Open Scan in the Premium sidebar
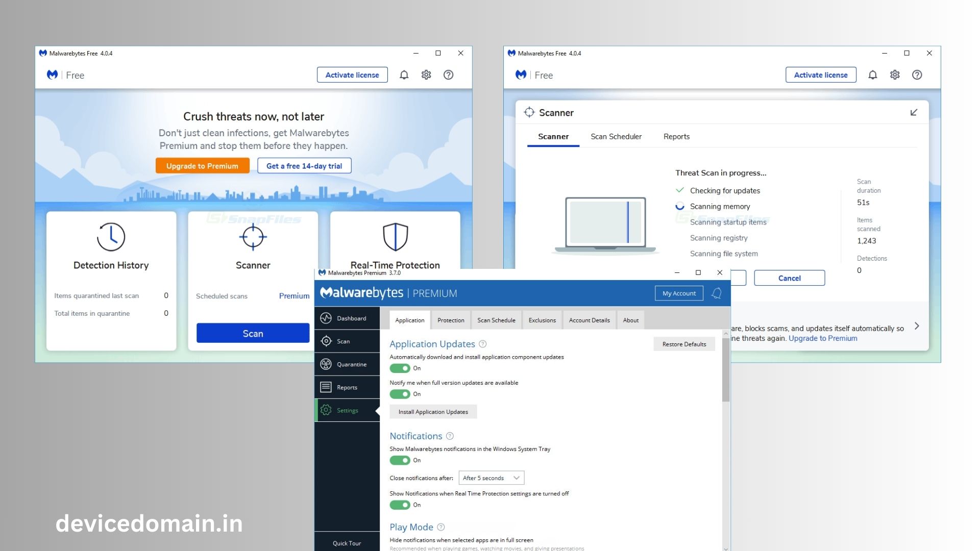The image size is (980, 551). (343, 341)
